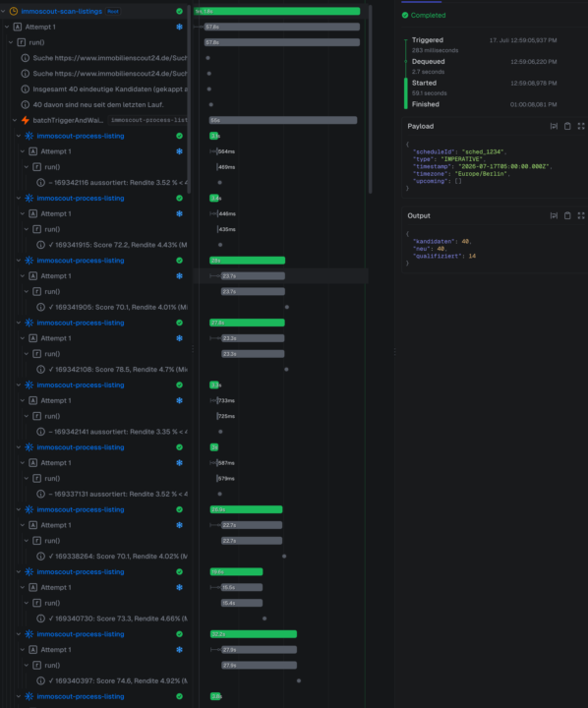Toggle word wrap in Output panel
The image size is (588, 708).
coord(554,215)
